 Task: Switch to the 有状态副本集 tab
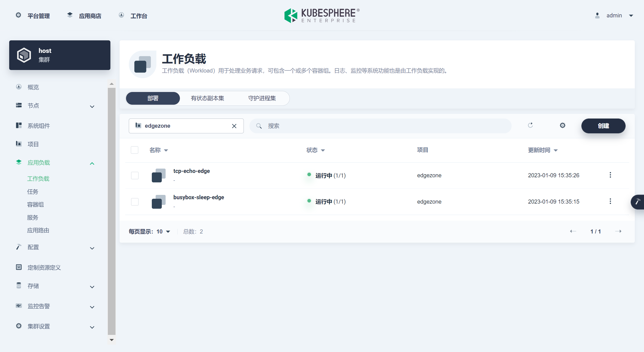point(207,98)
